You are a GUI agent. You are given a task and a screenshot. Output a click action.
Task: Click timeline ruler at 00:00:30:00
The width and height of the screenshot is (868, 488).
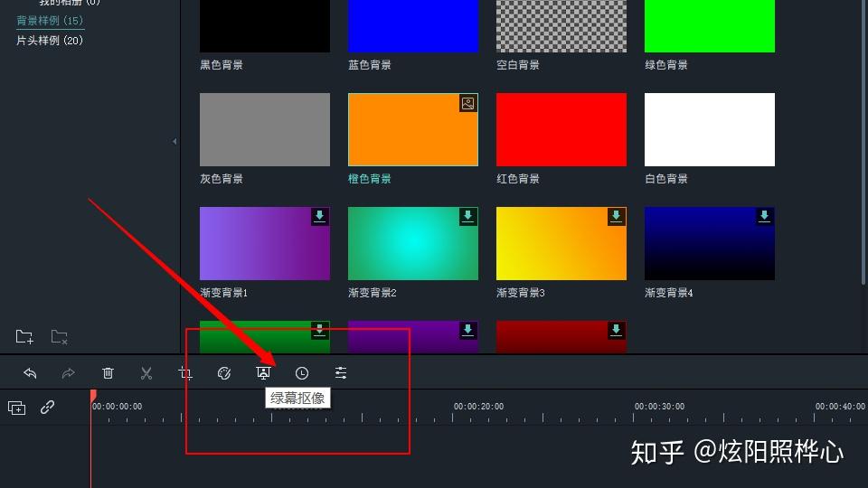659,407
